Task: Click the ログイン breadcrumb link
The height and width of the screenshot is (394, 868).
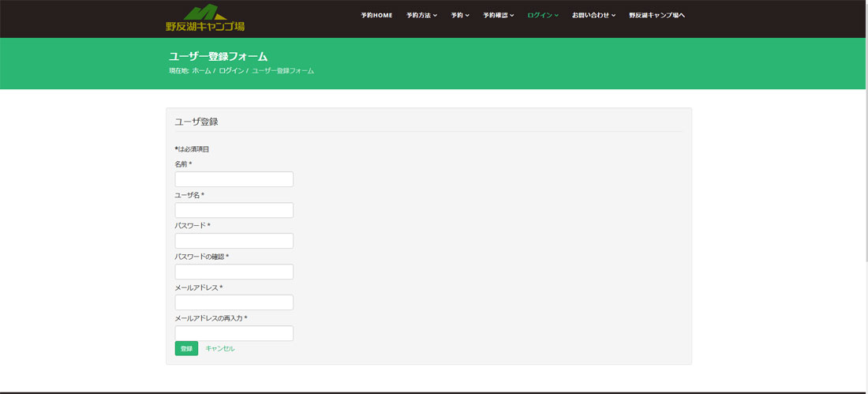Action: (x=231, y=71)
